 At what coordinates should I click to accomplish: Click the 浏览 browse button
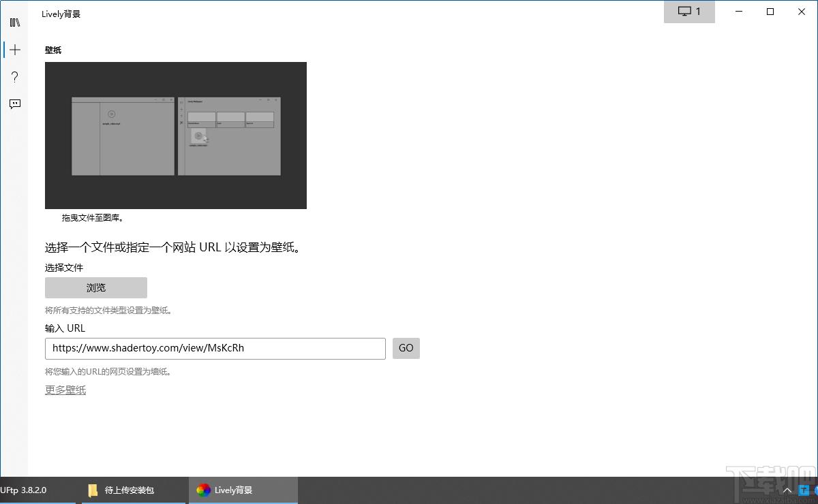pyautogui.click(x=96, y=287)
